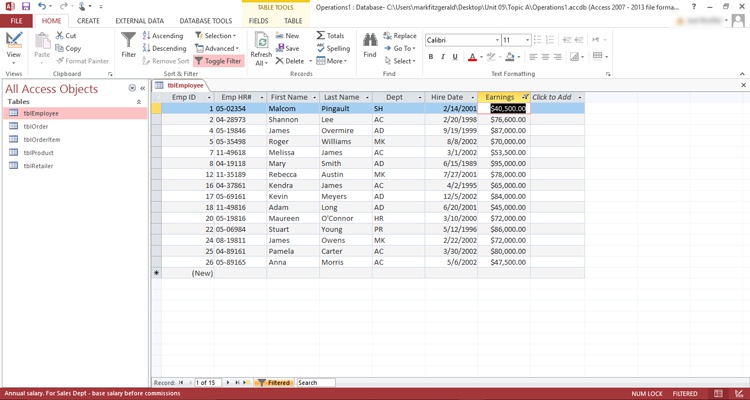
Task: Close the tblEmployee table tab
Action: click(743, 85)
